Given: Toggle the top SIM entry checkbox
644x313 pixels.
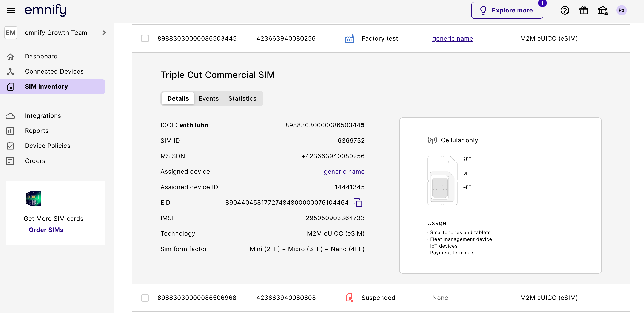Looking at the screenshot, I should (145, 38).
